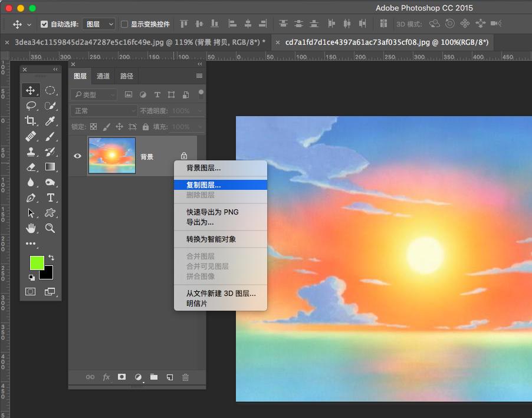Viewport: 532px width, 418px height.
Task: Enable the 显示变换控件 checkbox
Action: 124,24
